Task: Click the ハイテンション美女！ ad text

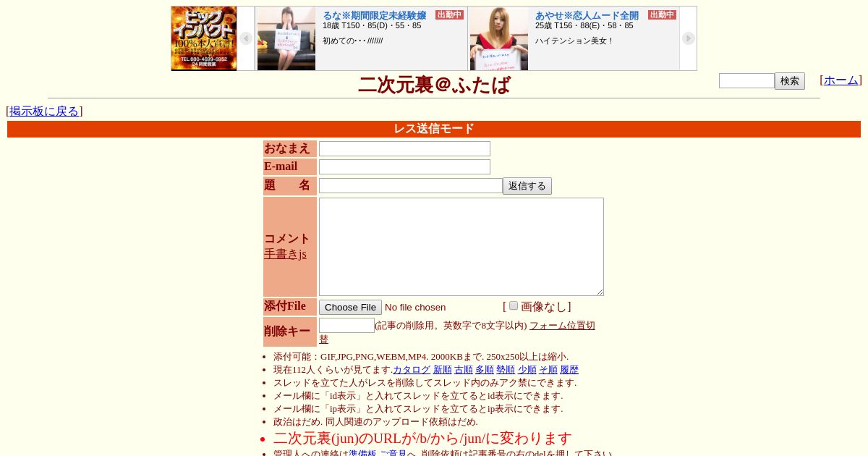Action: point(575,41)
